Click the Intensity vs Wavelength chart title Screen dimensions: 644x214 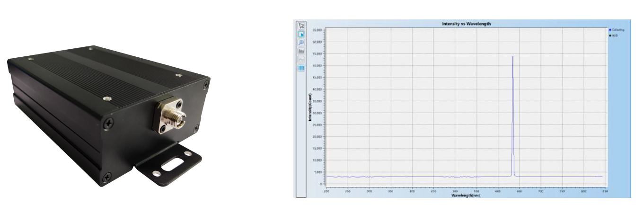466,24
